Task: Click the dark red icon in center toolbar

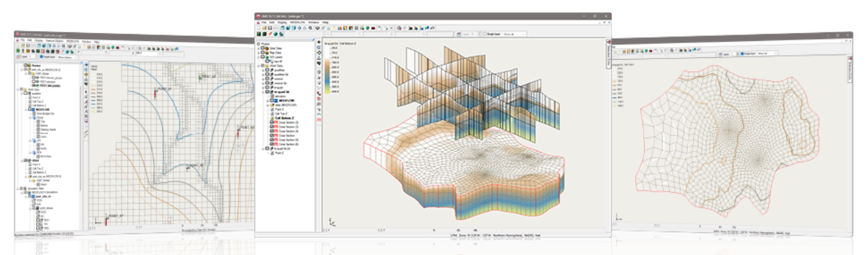Action: pyautogui.click(x=373, y=28)
